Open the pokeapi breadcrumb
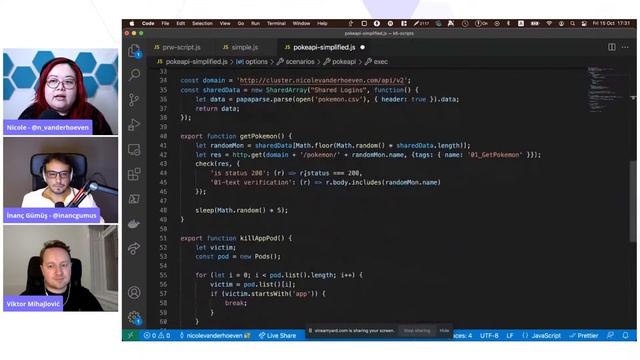640x360 pixels. point(340,62)
